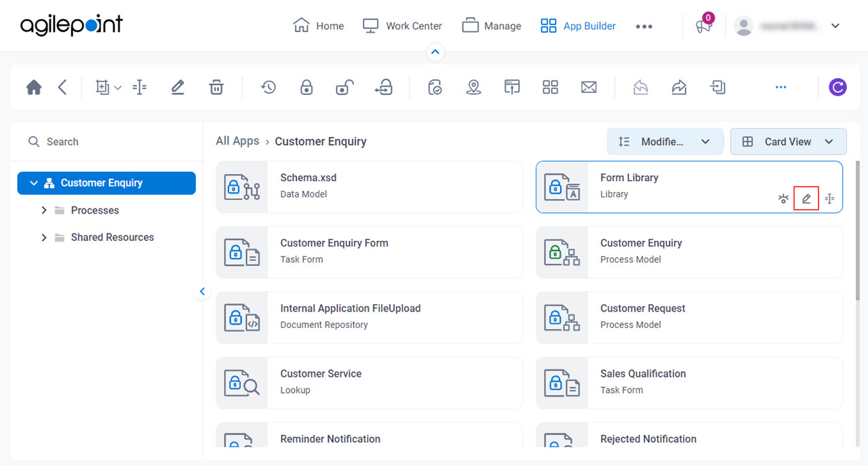Click the home icon in the toolbar

tap(34, 88)
